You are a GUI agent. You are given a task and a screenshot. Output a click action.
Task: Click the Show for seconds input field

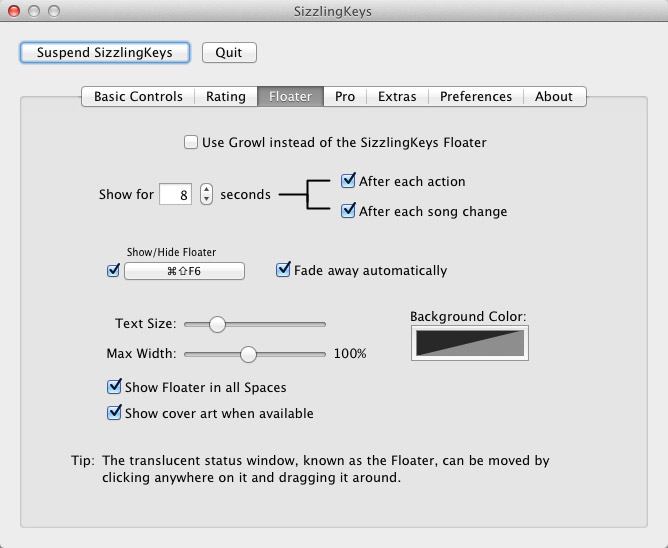point(176,194)
